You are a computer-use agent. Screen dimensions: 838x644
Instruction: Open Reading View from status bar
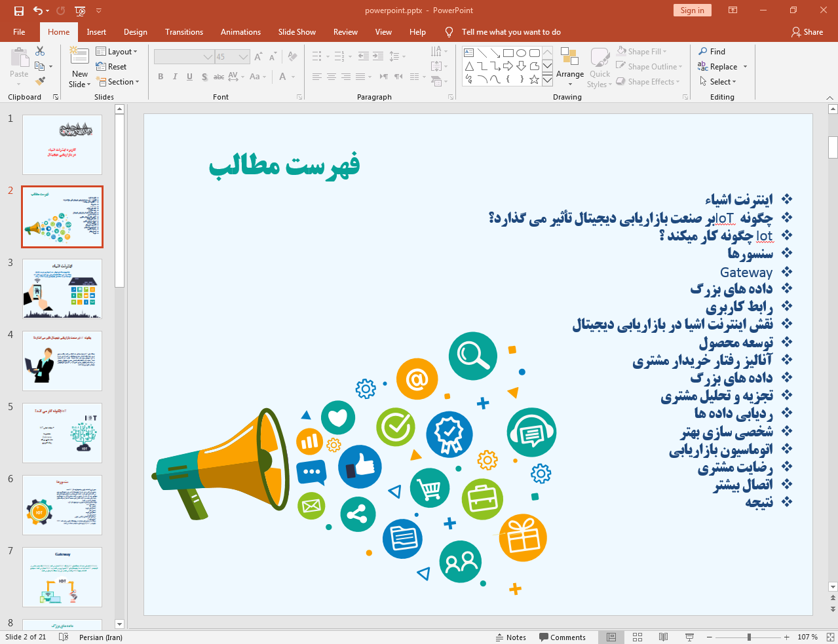click(663, 637)
